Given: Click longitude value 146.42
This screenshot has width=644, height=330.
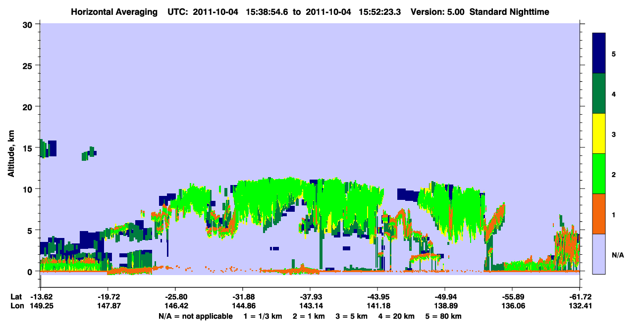Looking at the screenshot, I should 175,306.
